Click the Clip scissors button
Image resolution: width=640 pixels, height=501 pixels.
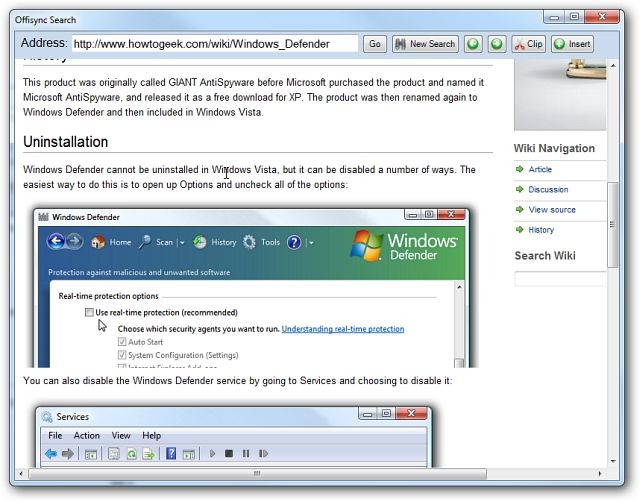click(528, 44)
